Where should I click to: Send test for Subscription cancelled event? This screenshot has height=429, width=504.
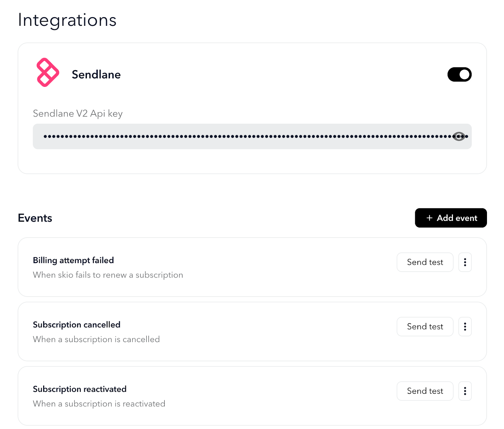425,327
